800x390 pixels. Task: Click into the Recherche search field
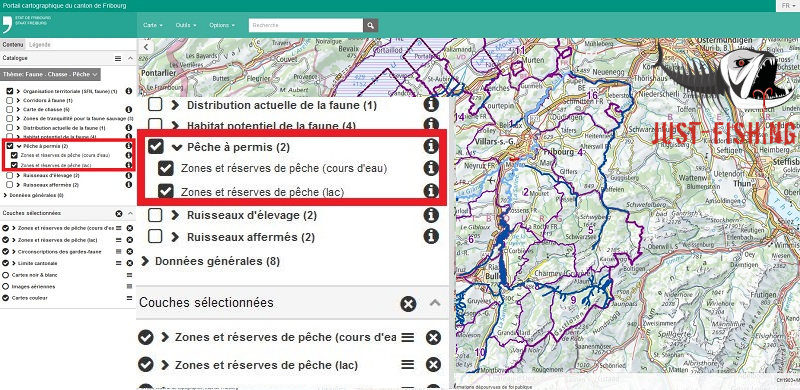[x=306, y=25]
